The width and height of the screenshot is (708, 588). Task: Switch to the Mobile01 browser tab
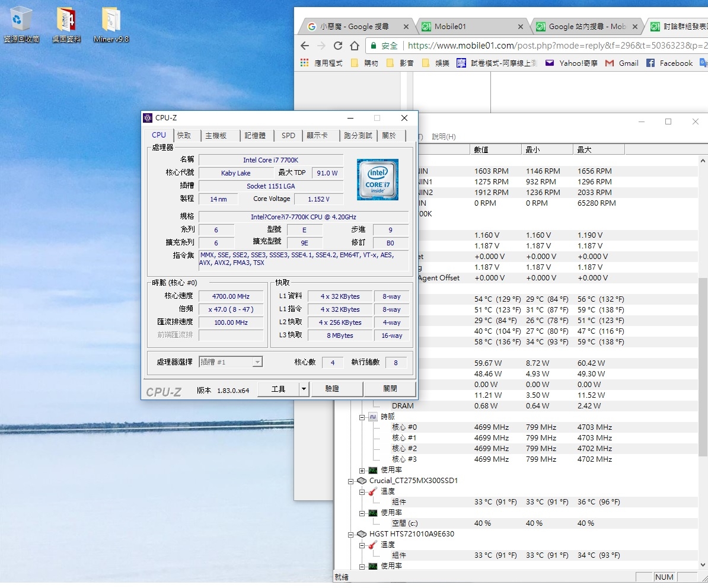472,27
